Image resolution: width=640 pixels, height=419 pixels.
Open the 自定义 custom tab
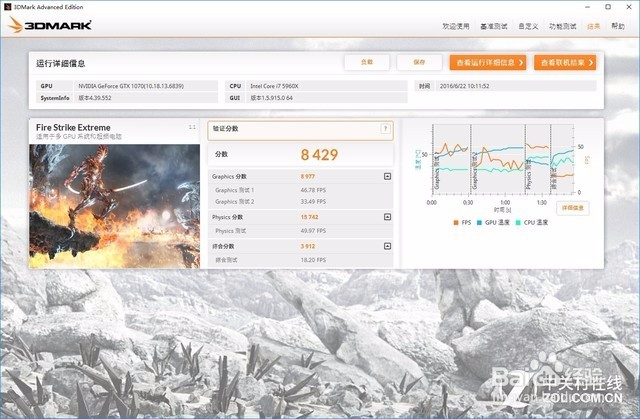pos(528,26)
